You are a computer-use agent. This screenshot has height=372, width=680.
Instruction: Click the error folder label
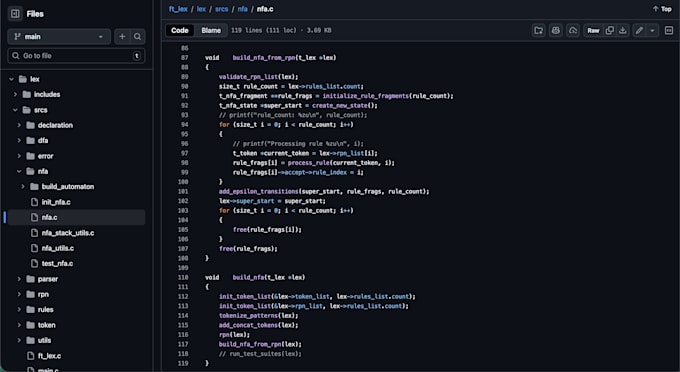pyautogui.click(x=46, y=156)
